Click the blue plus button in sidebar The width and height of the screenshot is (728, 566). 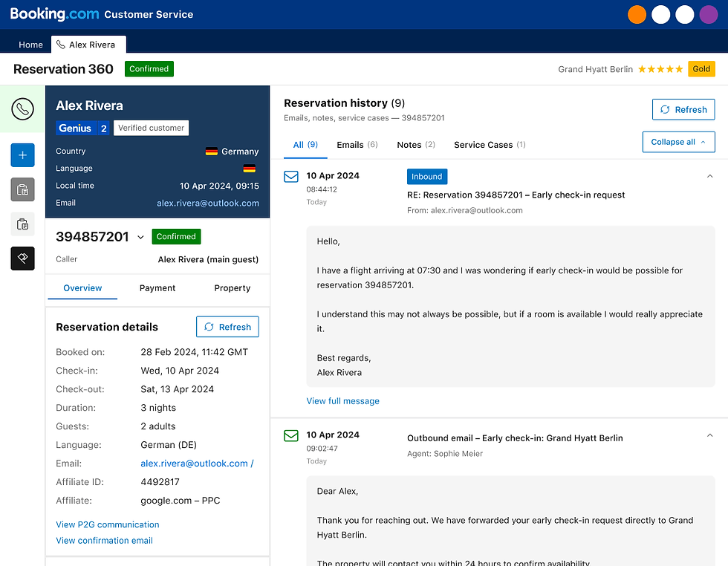click(23, 155)
